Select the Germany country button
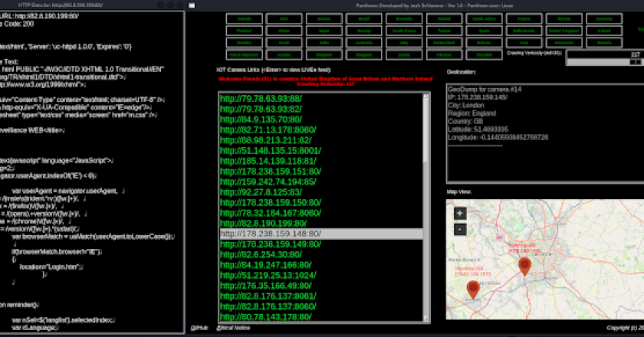Viewport: 644px width, 337px height. [604, 18]
